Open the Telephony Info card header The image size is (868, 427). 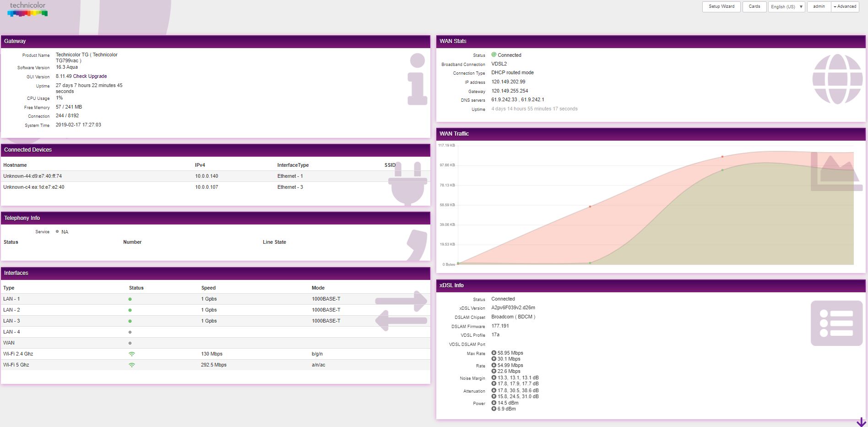pyautogui.click(x=215, y=218)
